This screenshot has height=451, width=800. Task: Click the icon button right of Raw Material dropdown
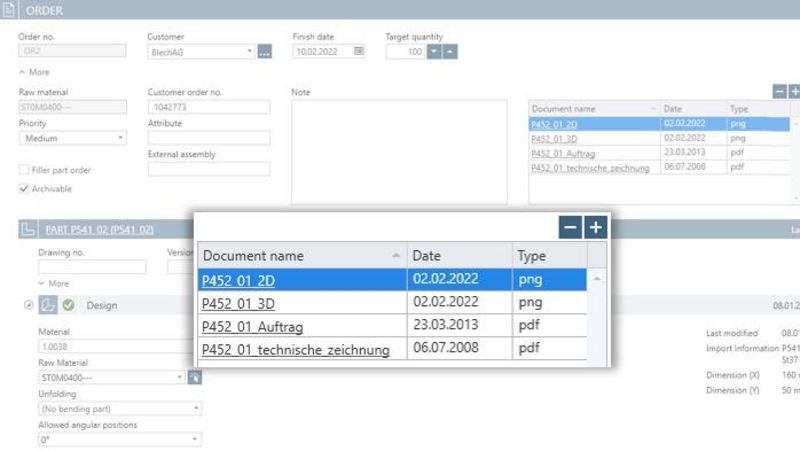pos(195,378)
